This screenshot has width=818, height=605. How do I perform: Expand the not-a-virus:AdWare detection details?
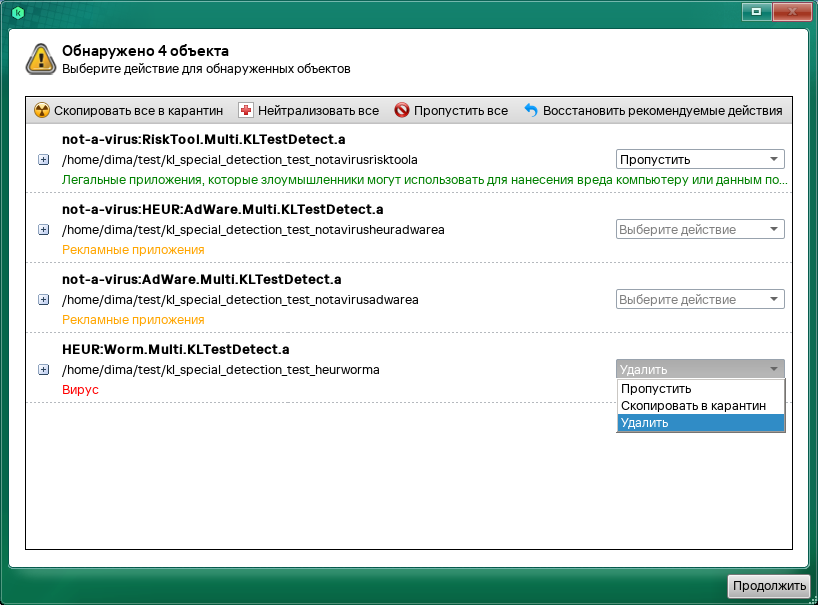(43, 300)
